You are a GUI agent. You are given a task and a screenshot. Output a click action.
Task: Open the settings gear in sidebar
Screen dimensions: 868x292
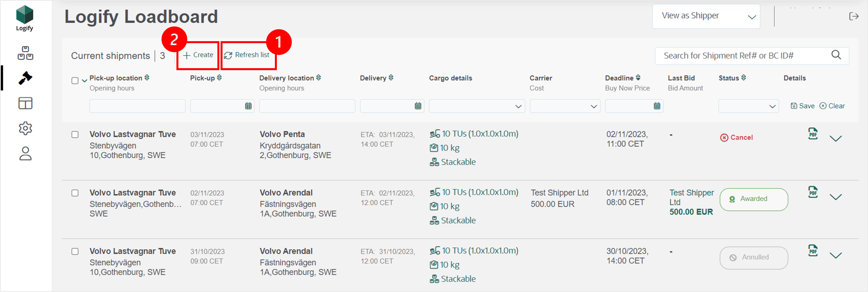click(25, 128)
